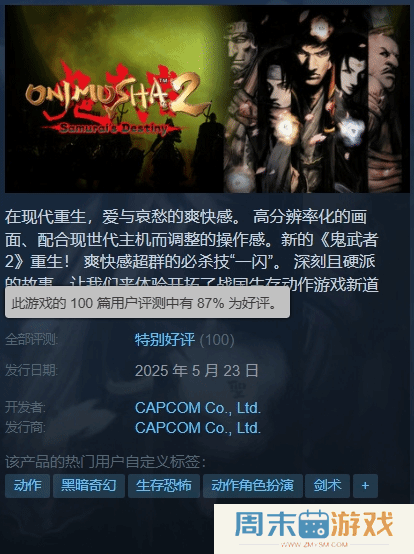Open the developer CAPCOM Co., Ltd. link
Image resolution: width=414 pixels, height=554 pixels.
click(x=198, y=408)
